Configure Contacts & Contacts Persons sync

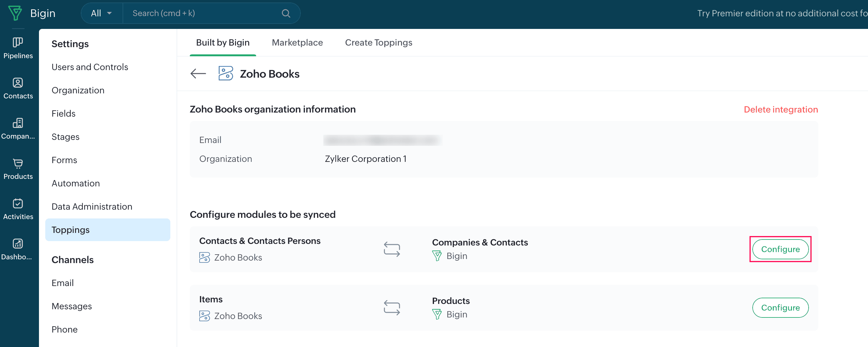780,249
